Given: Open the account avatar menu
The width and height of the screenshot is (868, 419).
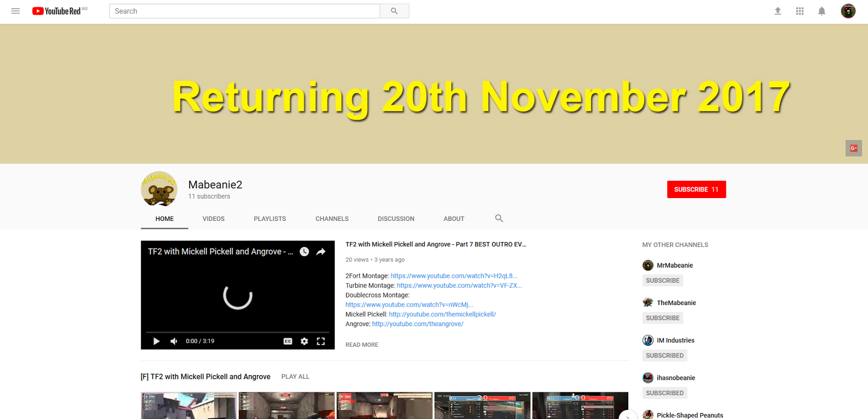Looking at the screenshot, I should pos(848,11).
